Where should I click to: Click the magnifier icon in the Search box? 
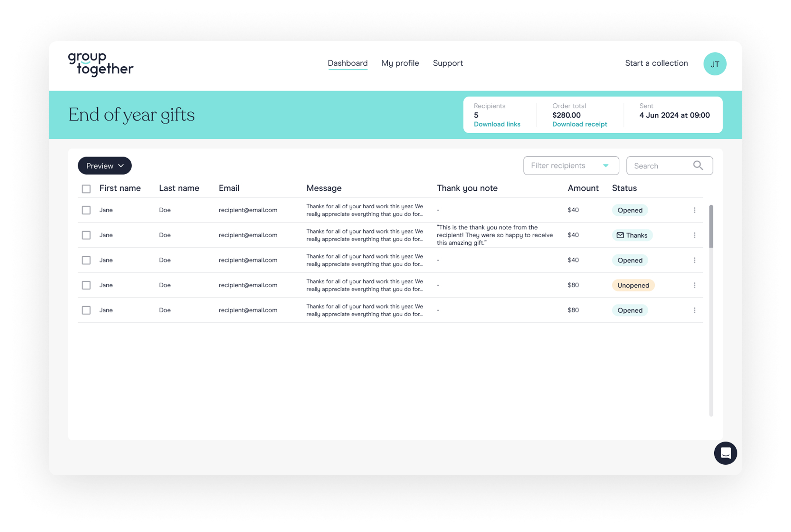tap(698, 166)
